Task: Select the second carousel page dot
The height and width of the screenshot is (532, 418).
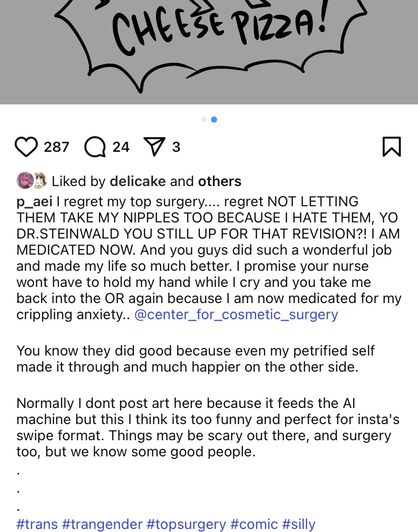Action: coord(214,120)
